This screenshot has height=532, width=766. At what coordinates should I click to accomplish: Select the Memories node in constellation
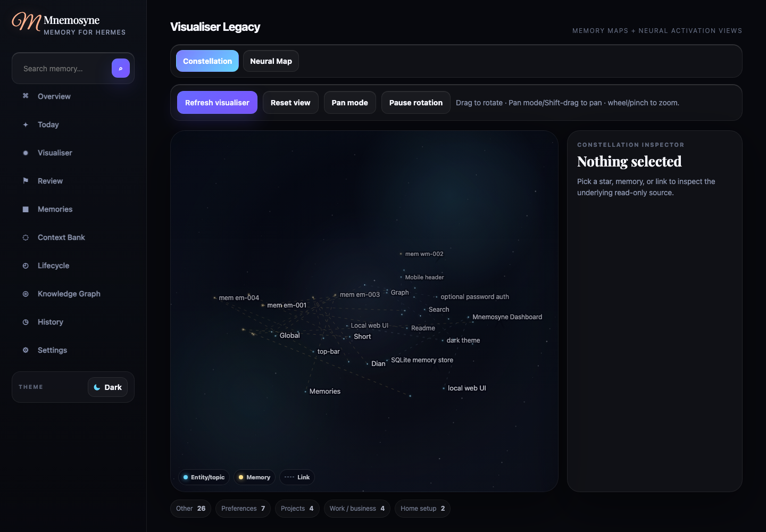305,392
